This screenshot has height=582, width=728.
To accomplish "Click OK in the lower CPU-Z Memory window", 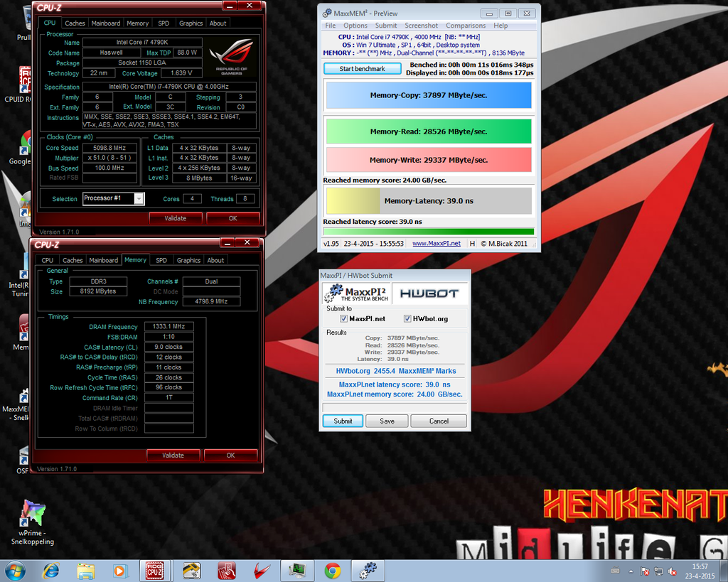I will click(230, 456).
